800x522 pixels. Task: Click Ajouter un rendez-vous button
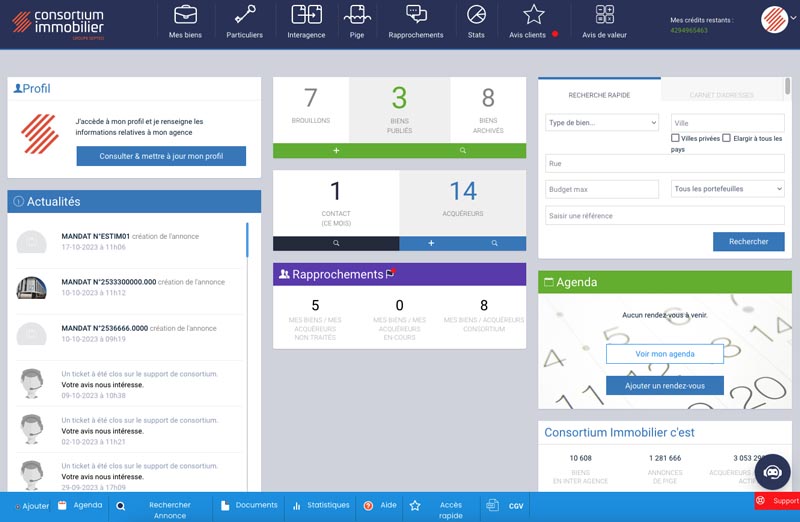665,386
